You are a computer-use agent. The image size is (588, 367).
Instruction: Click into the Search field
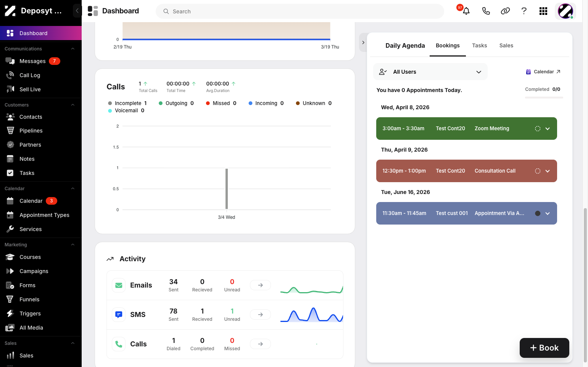point(300,11)
